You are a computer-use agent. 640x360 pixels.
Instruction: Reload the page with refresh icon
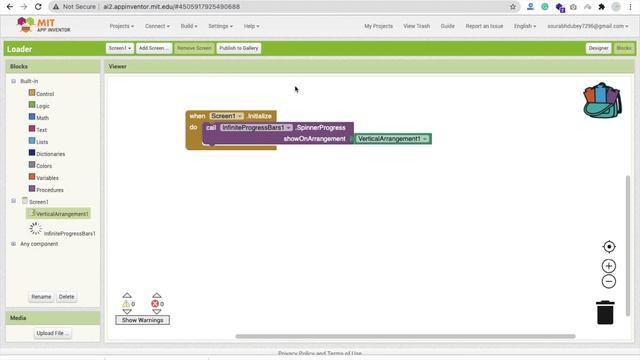pyautogui.click(x=38, y=7)
